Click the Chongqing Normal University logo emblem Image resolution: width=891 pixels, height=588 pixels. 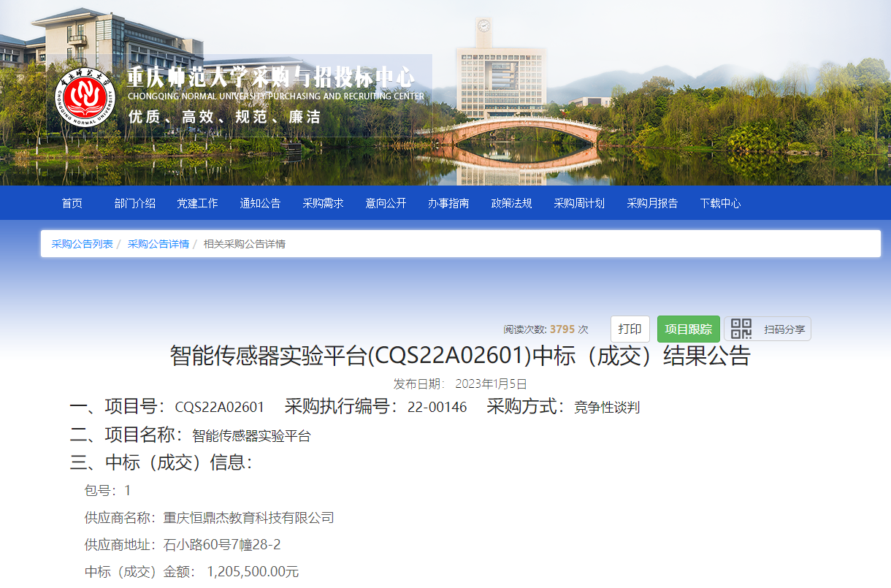coord(86,97)
